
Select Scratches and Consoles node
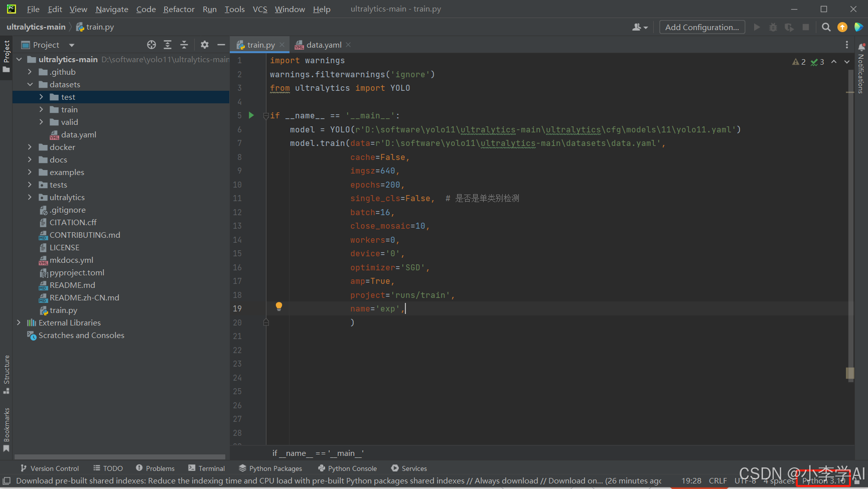[76, 335]
